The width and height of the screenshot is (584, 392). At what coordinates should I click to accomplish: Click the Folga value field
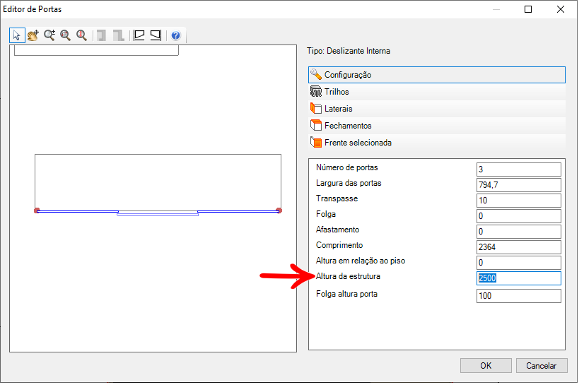[518, 216]
